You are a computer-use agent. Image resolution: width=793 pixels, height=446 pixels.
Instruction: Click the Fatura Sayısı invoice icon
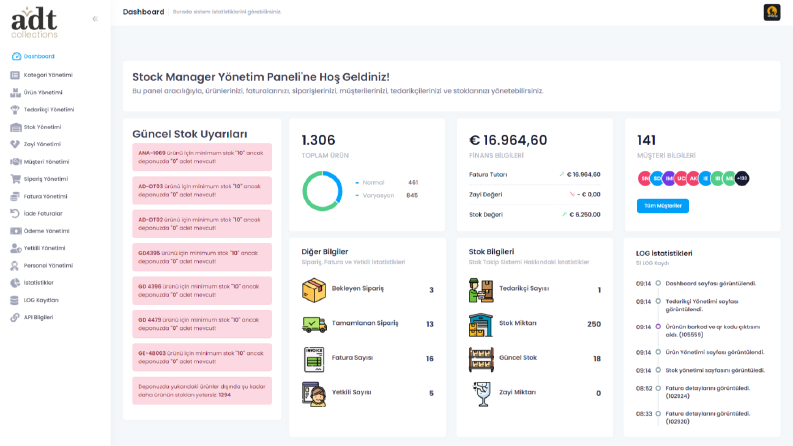click(x=314, y=359)
